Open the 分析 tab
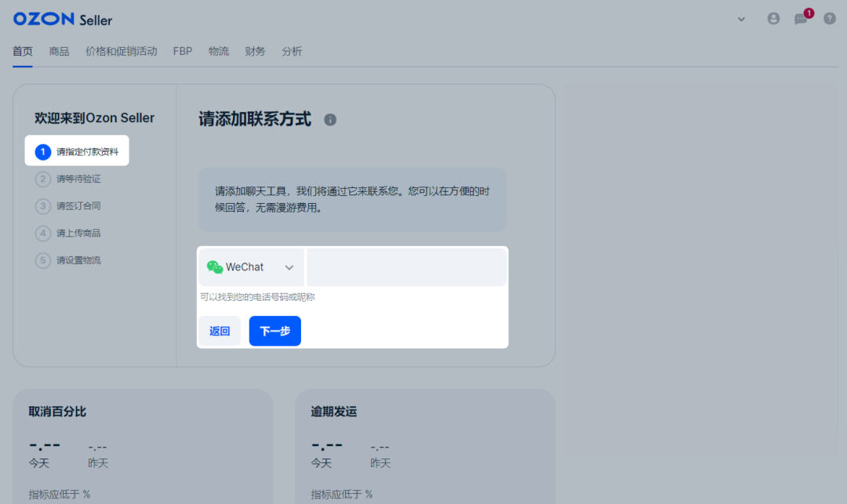Viewport: 847px width, 504px height. click(x=292, y=51)
